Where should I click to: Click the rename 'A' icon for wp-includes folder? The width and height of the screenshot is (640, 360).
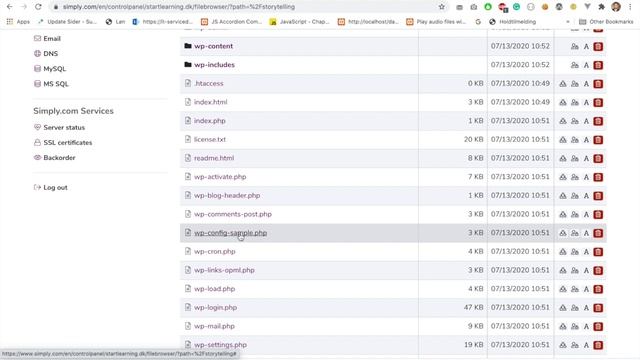pos(586,65)
